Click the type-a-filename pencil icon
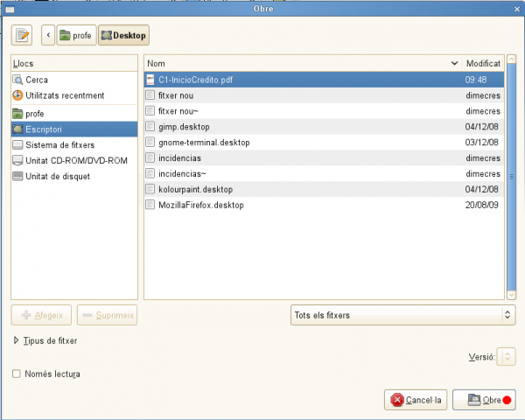525x420 pixels. point(22,35)
